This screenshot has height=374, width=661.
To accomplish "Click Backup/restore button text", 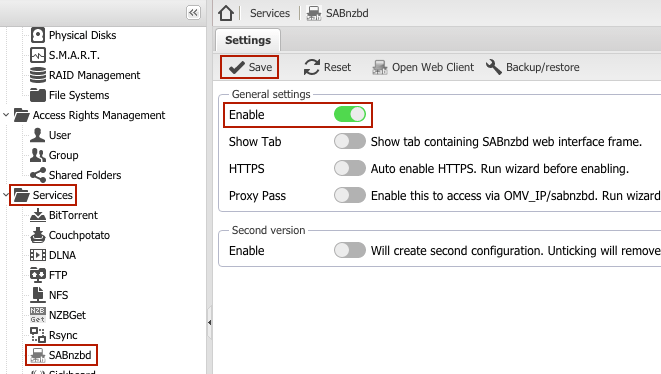I will coord(543,67).
